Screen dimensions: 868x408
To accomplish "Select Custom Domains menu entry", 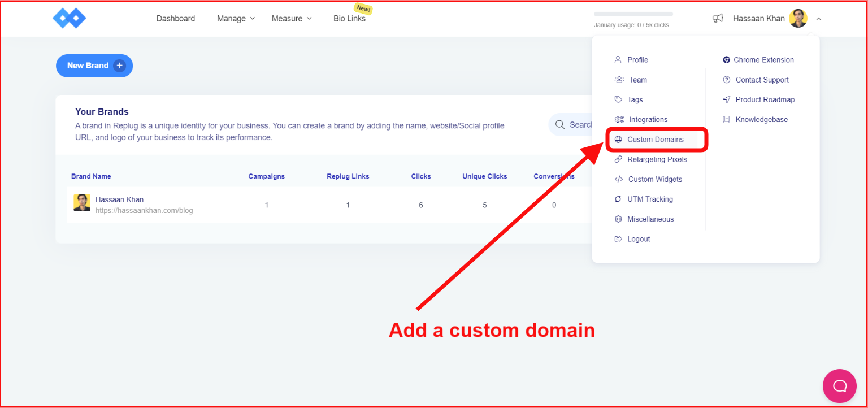I will point(656,140).
